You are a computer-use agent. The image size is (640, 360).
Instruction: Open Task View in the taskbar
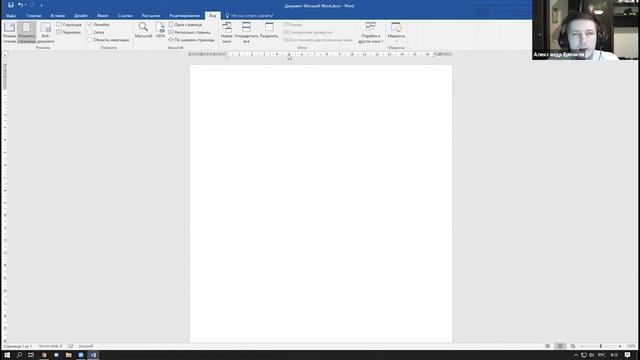click(31, 355)
